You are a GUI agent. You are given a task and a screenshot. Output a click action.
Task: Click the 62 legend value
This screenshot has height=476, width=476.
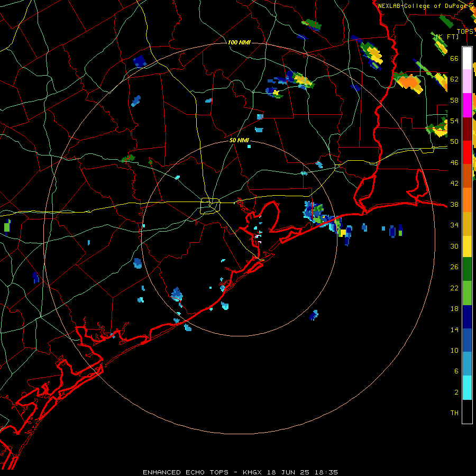454,79
